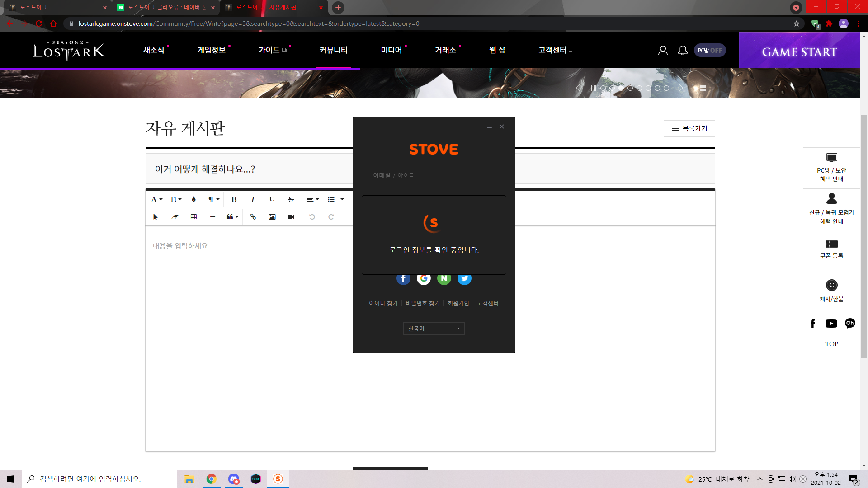The width and height of the screenshot is (868, 488).
Task: Pause the banner slideshow
Action: (593, 88)
